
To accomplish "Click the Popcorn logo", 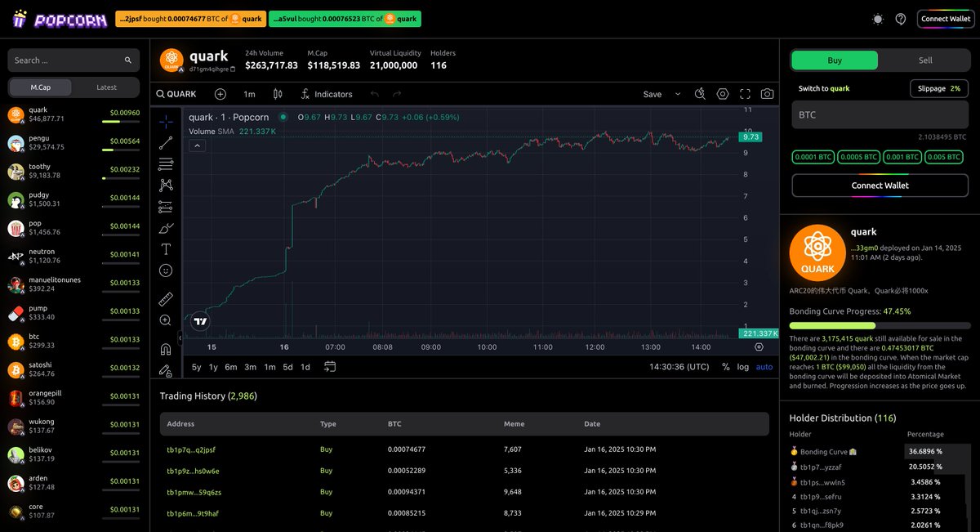I will pos(60,19).
